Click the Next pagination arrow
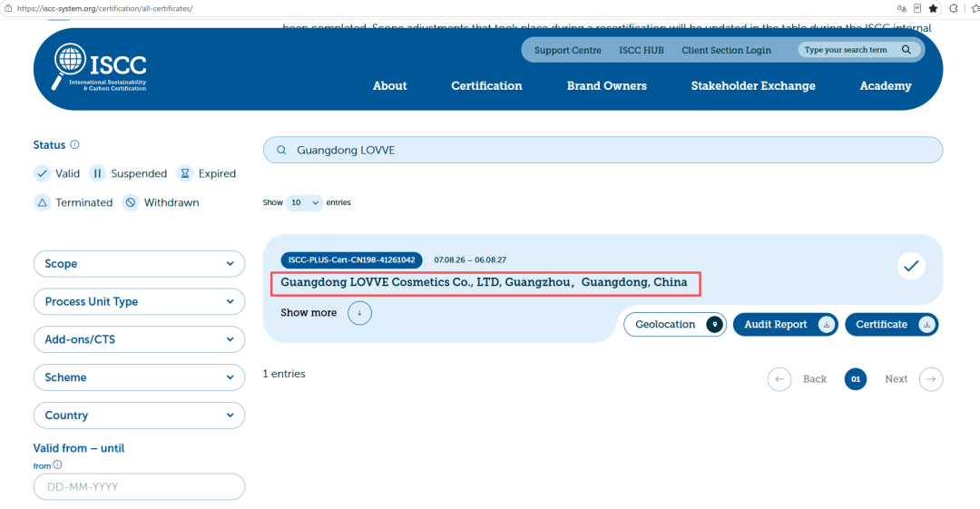980x509 pixels. click(x=931, y=379)
